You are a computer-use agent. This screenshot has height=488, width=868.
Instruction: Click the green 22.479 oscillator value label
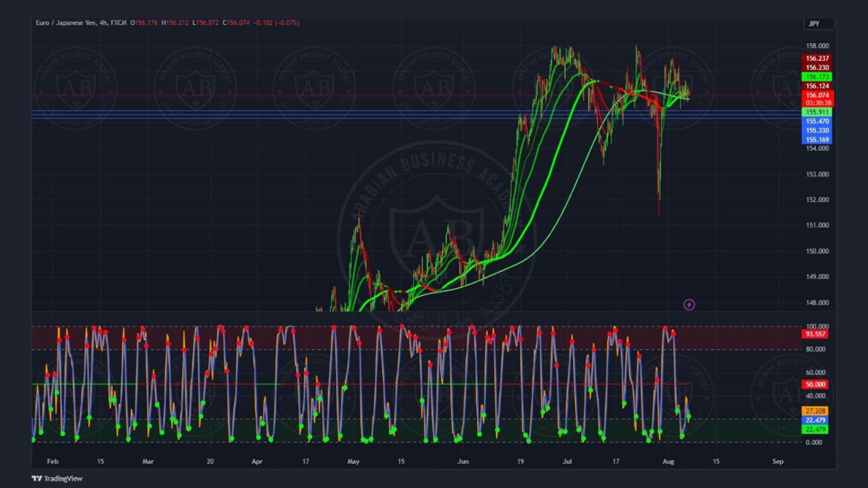[x=815, y=429]
